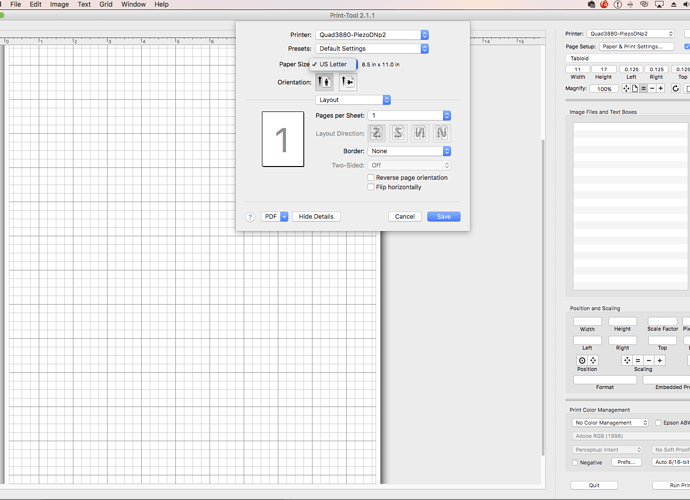Image resolution: width=690 pixels, height=500 pixels.
Task: Select portrait orientation icon in dialog
Action: pyautogui.click(x=324, y=82)
